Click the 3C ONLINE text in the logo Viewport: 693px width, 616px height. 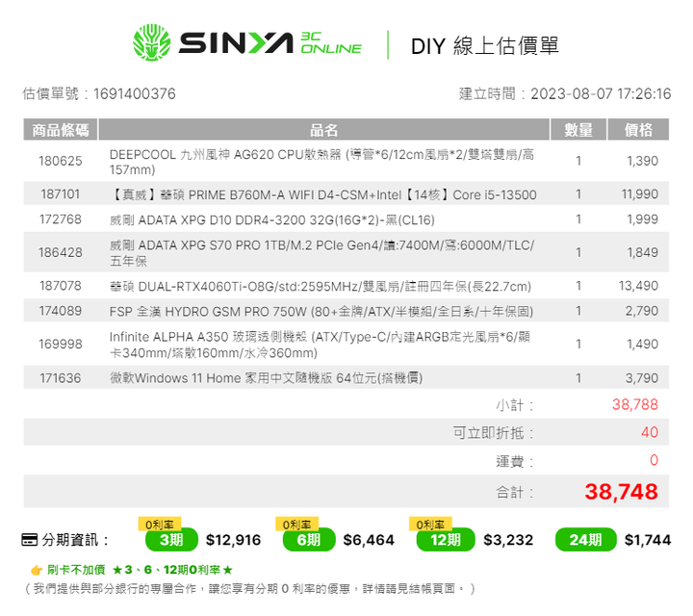(x=331, y=43)
